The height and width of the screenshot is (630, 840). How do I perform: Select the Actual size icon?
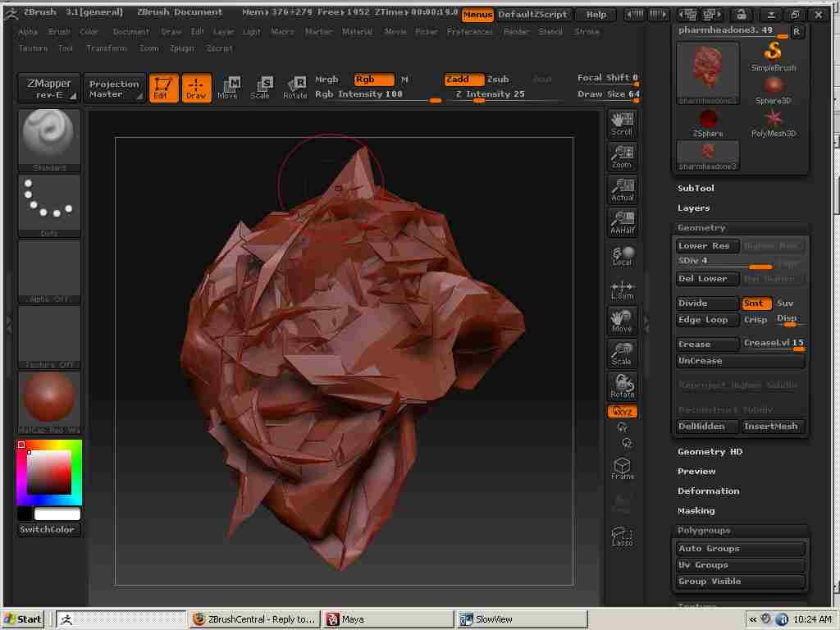pyautogui.click(x=622, y=189)
